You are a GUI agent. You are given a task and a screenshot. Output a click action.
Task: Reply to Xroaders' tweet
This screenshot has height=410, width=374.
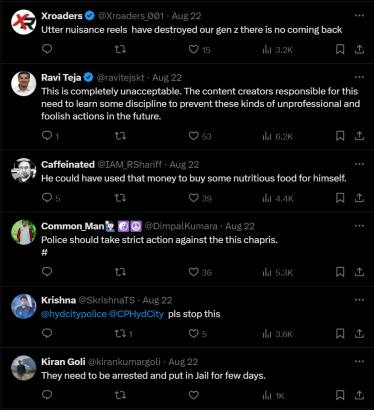(x=47, y=49)
